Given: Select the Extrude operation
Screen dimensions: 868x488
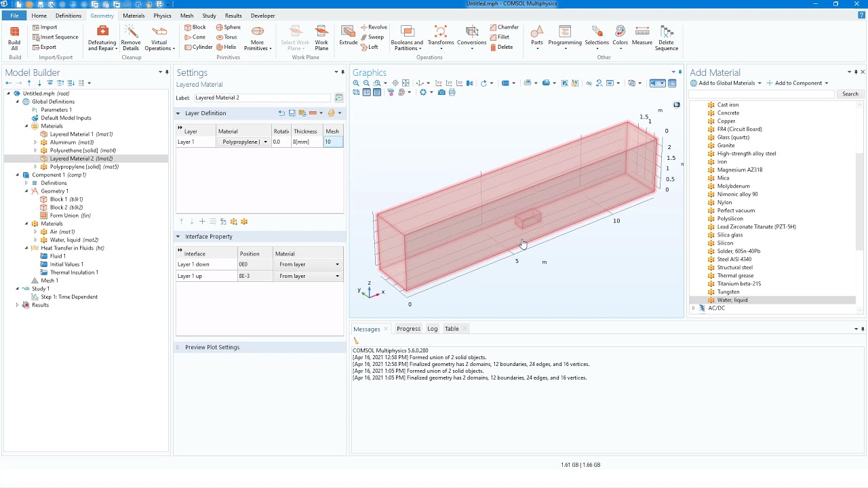Looking at the screenshot, I should [x=348, y=36].
